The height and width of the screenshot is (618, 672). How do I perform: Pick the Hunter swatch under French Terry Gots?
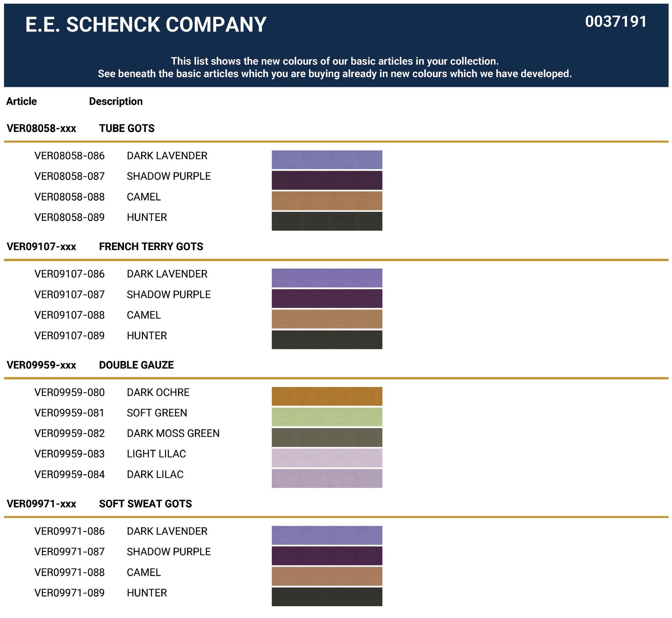pyautogui.click(x=327, y=340)
